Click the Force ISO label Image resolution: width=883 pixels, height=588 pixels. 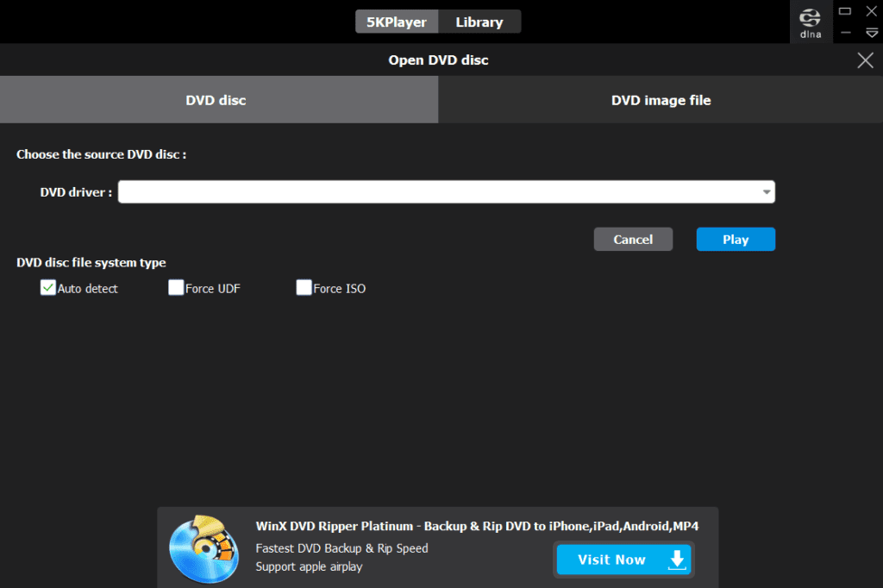340,288
